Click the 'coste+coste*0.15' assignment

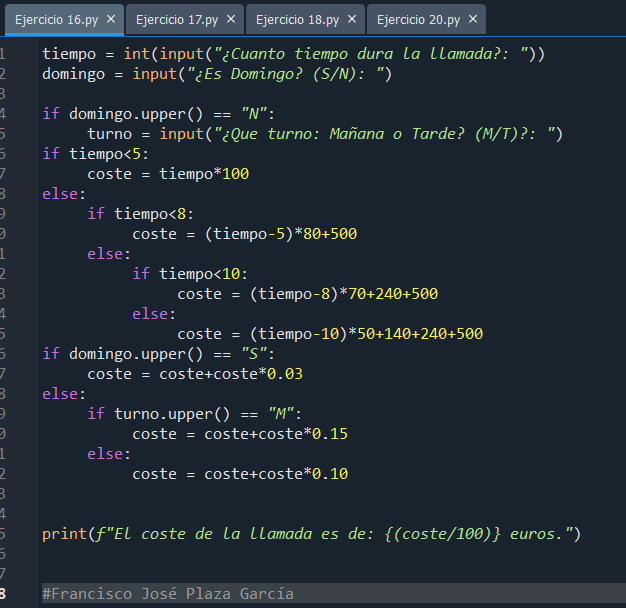[x=239, y=434]
